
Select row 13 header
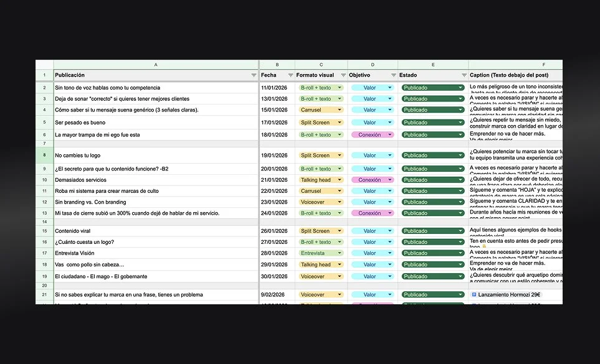(44, 213)
